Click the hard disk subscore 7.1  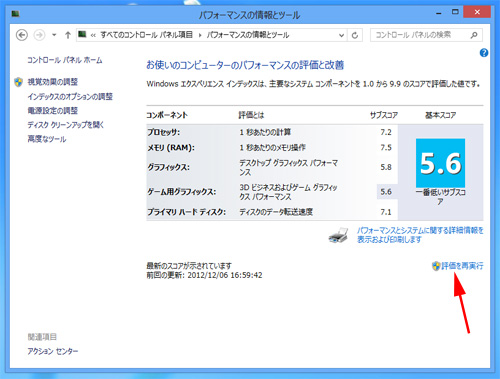(x=386, y=212)
